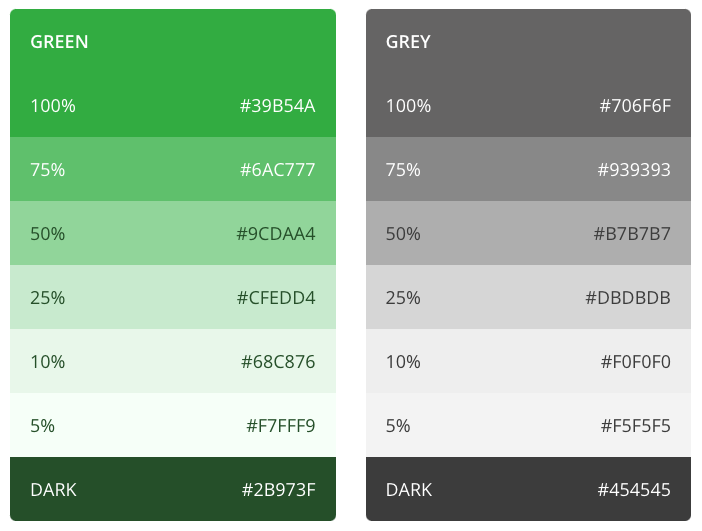This screenshot has width=702, height=531.
Task: Click the GREEN palette heading
Action: tap(59, 42)
